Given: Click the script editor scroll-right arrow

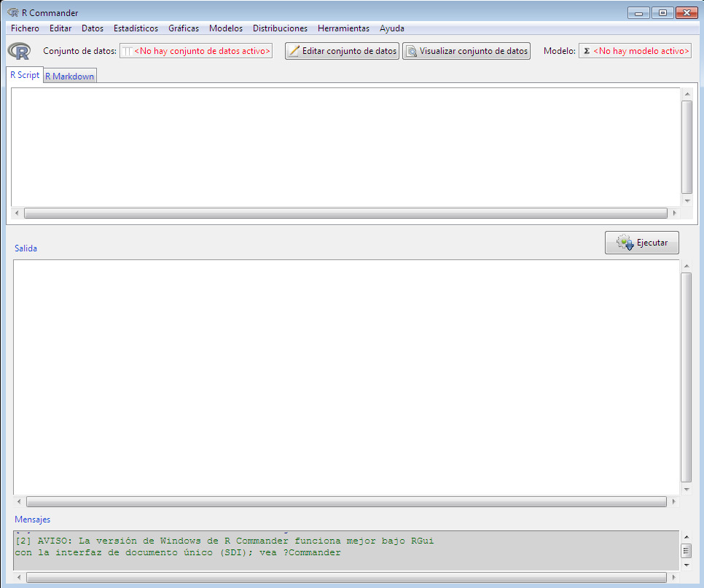Looking at the screenshot, I should [674, 213].
